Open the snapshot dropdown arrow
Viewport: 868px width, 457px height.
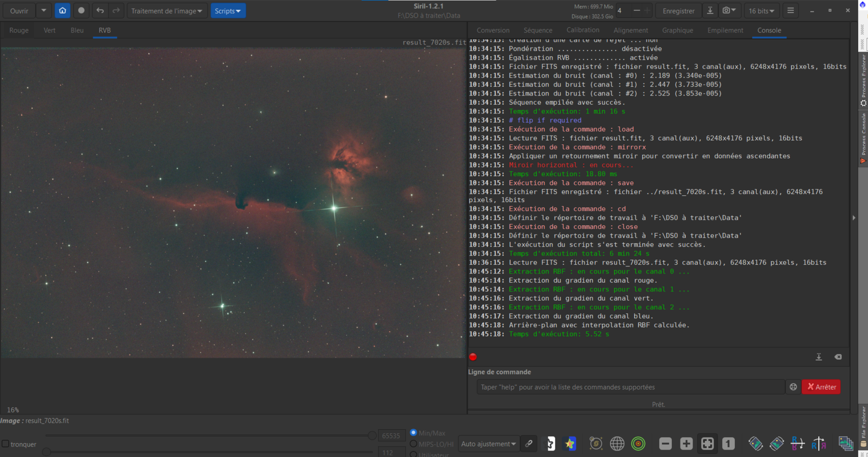click(x=734, y=10)
